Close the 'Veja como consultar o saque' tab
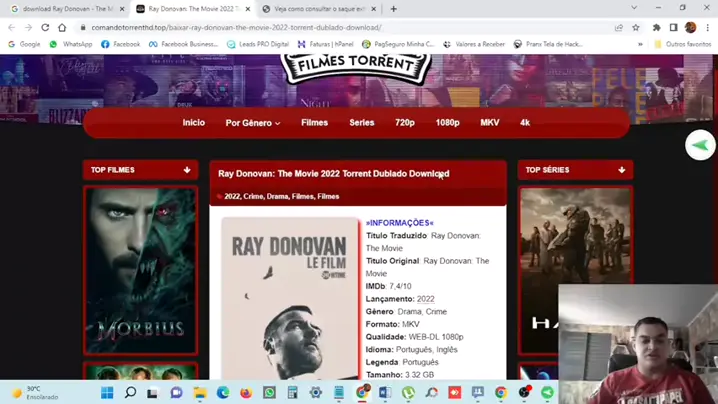This screenshot has width=718, height=404. [374, 9]
